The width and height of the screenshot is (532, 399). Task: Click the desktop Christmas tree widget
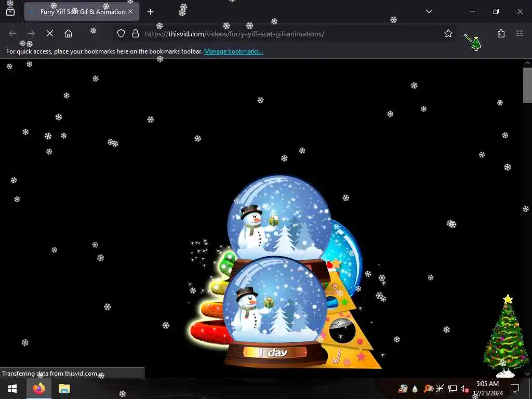[x=506, y=336]
